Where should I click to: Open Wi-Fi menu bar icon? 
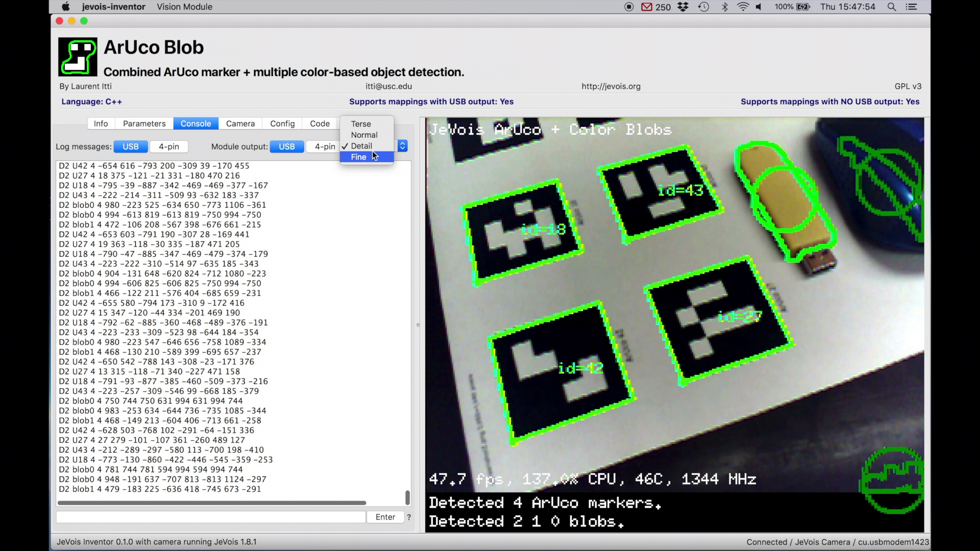[x=743, y=7]
